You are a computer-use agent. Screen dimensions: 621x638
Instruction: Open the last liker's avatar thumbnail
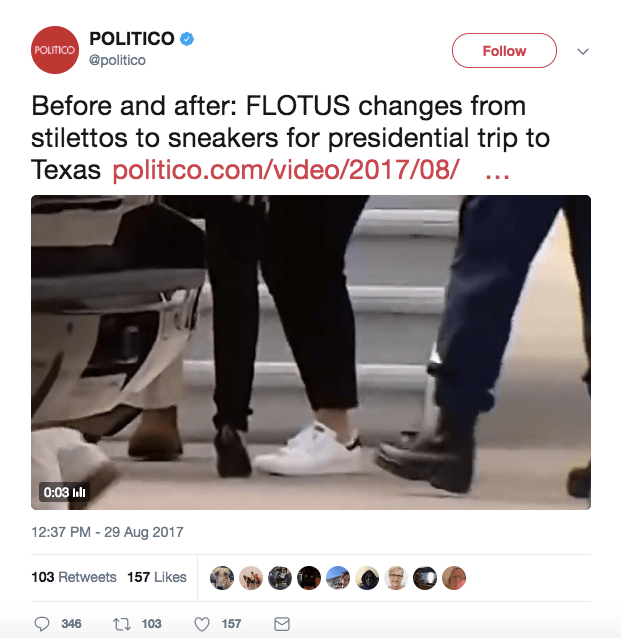(454, 578)
